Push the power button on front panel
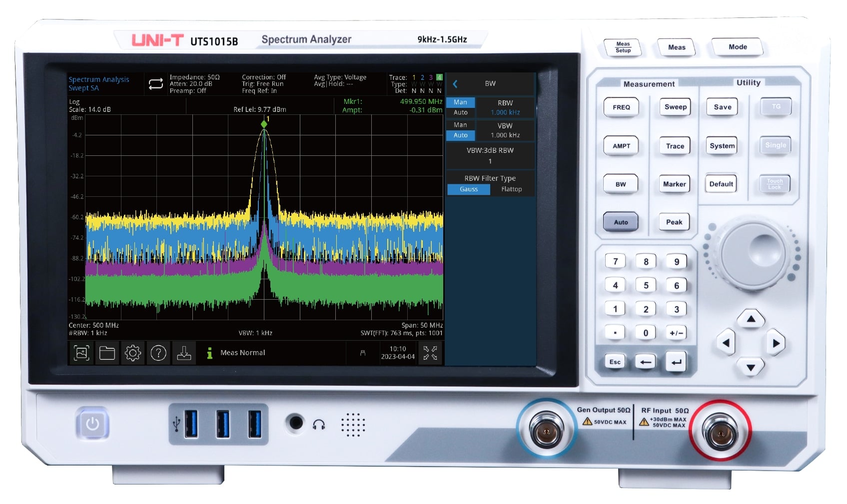Viewport: 847px width, 504px height. point(92,424)
